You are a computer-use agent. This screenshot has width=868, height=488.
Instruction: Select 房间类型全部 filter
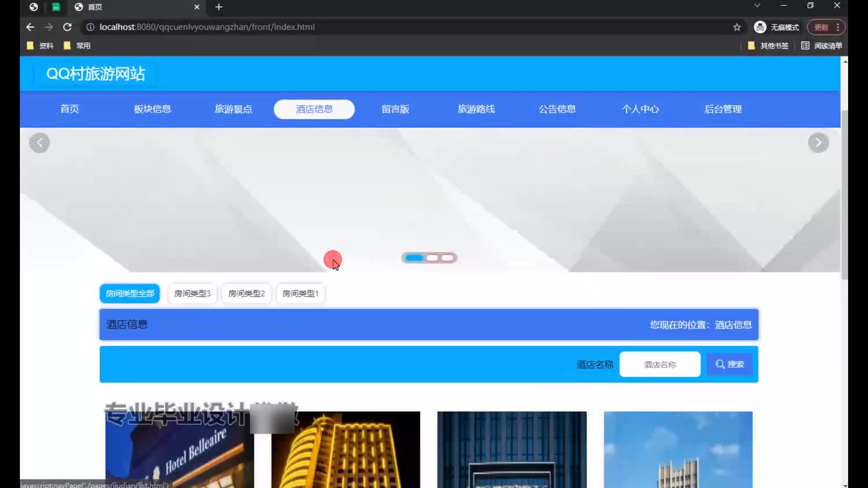(130, 294)
